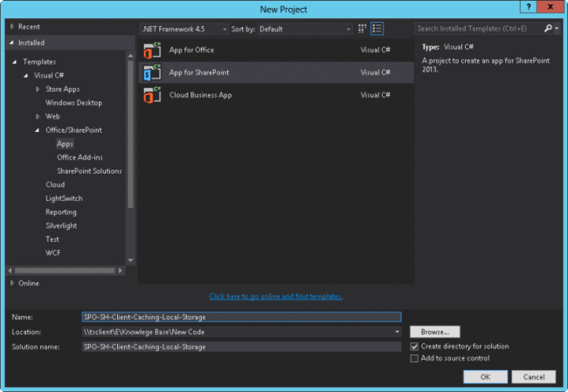
Task: Click the Browse... button
Action: click(434, 332)
